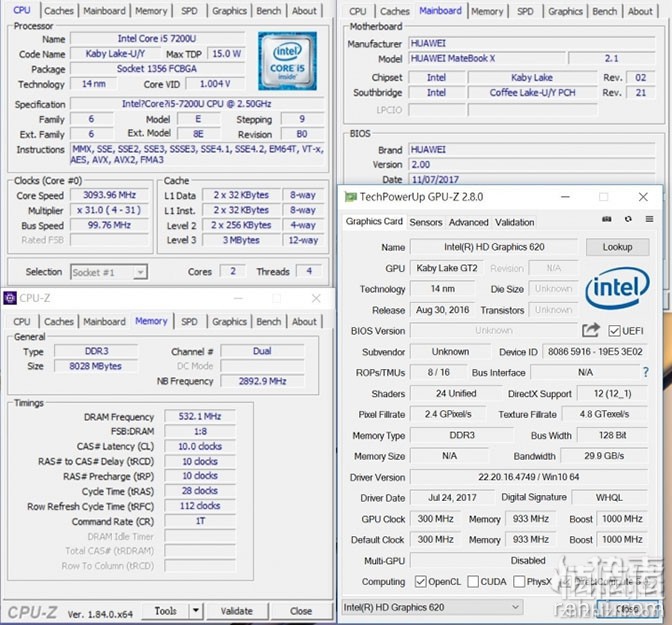Open Graphics tab in the Motherboard CPU-Z window
This screenshot has width=672, height=625.
point(565,11)
